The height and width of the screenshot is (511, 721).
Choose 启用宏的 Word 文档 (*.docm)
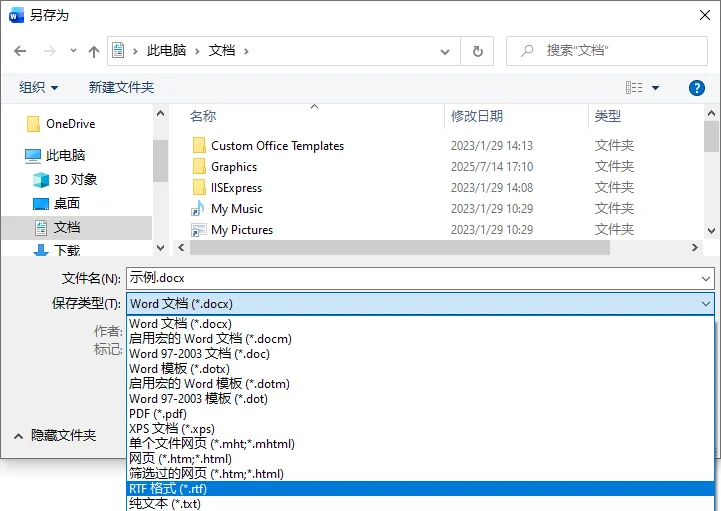420,339
